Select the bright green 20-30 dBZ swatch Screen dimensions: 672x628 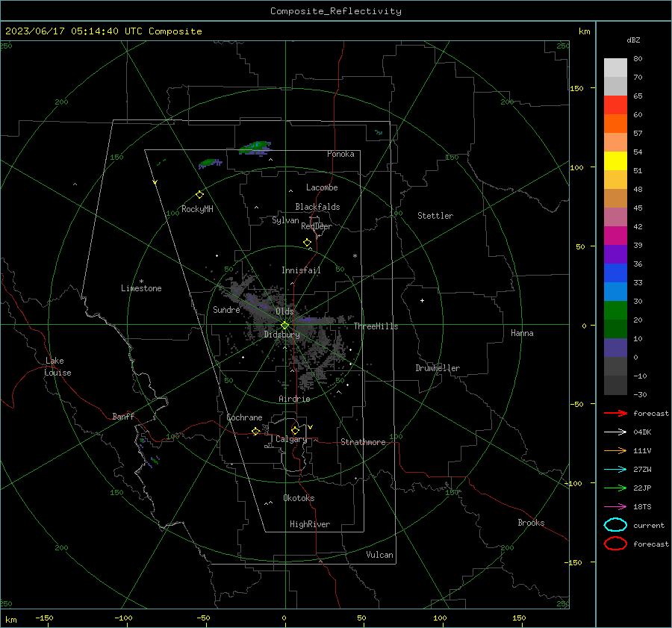[615, 311]
